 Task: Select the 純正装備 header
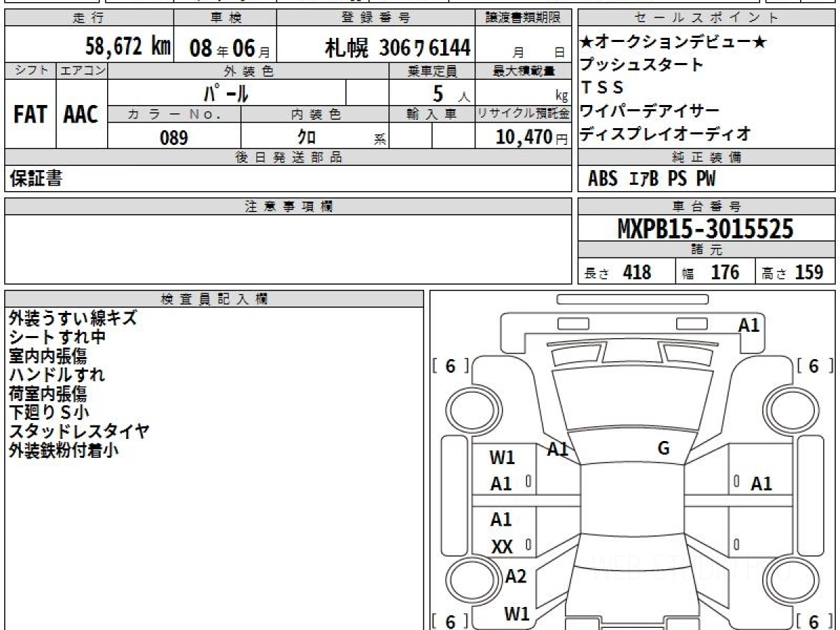pyautogui.click(x=707, y=157)
